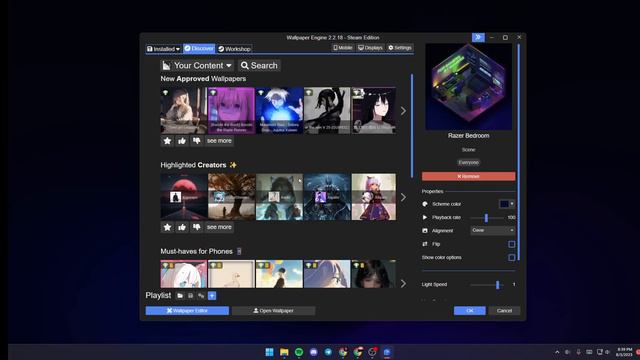
Task: Click the Playback rate play icon
Action: (425, 218)
